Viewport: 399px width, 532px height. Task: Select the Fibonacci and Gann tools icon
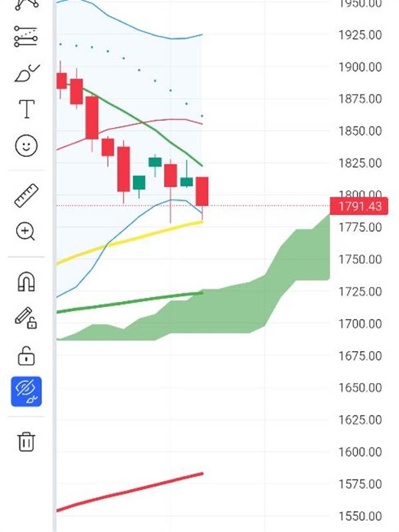point(26,37)
